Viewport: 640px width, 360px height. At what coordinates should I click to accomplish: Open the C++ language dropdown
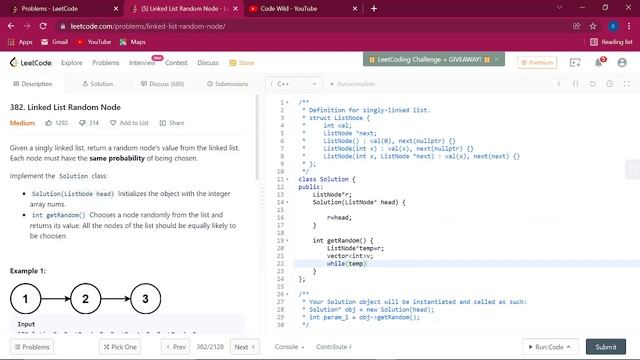click(294, 84)
